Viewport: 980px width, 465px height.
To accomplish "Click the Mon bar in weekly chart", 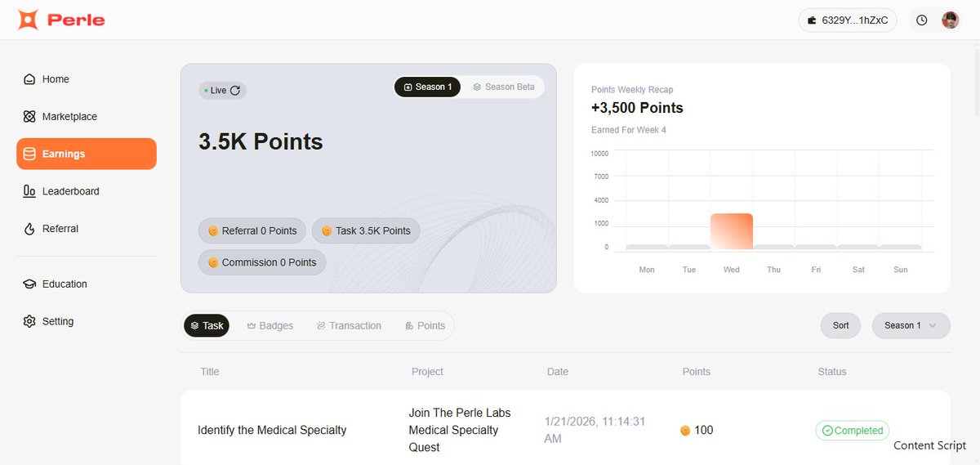I will click(x=647, y=247).
